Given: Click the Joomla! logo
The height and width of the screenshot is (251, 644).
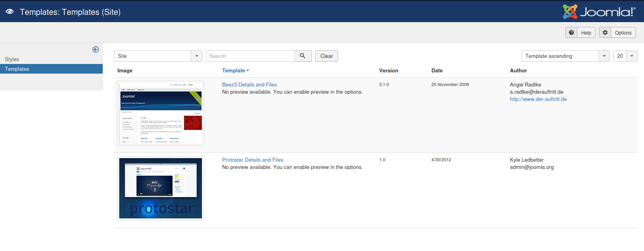Looking at the screenshot, I should point(599,12).
